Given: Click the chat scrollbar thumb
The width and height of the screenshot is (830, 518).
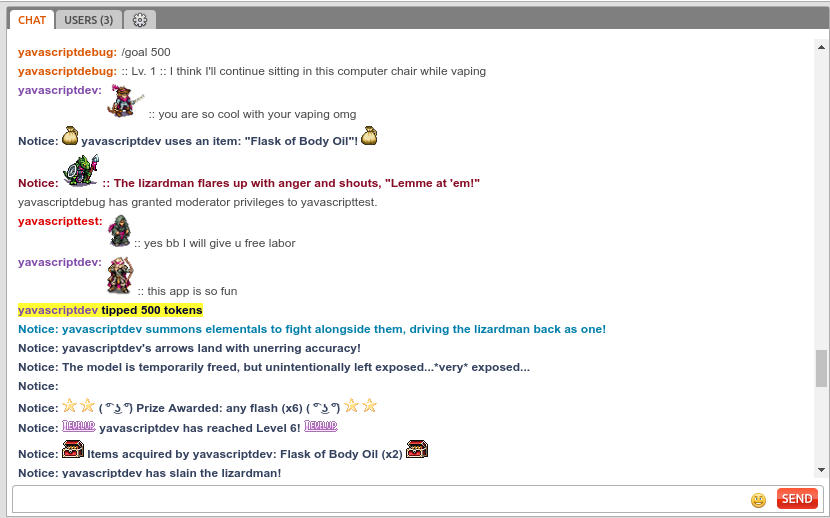Looking at the screenshot, I should pos(821,368).
